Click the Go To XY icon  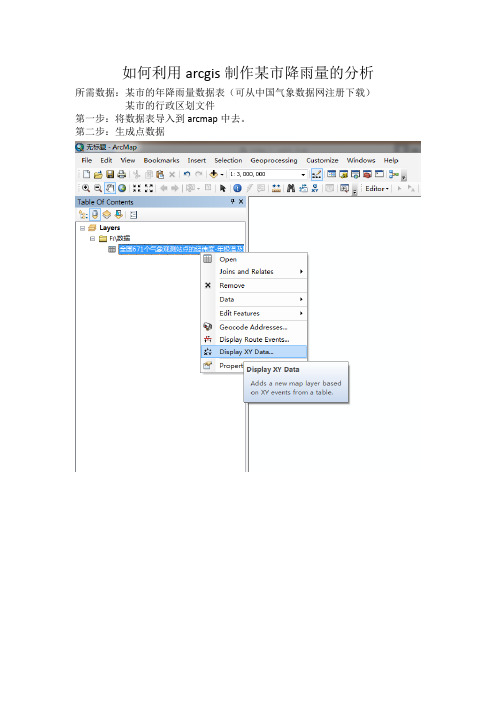coord(315,188)
